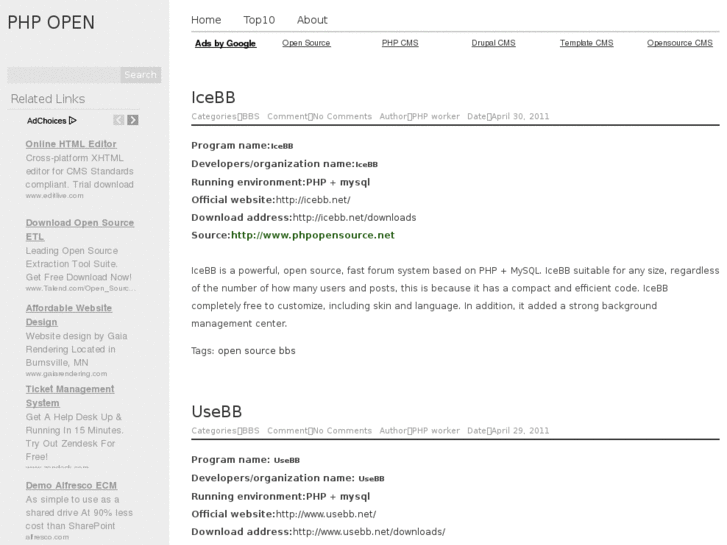727x545 pixels.
Task: Click the Online HTML Editor ad
Action: coord(71,144)
